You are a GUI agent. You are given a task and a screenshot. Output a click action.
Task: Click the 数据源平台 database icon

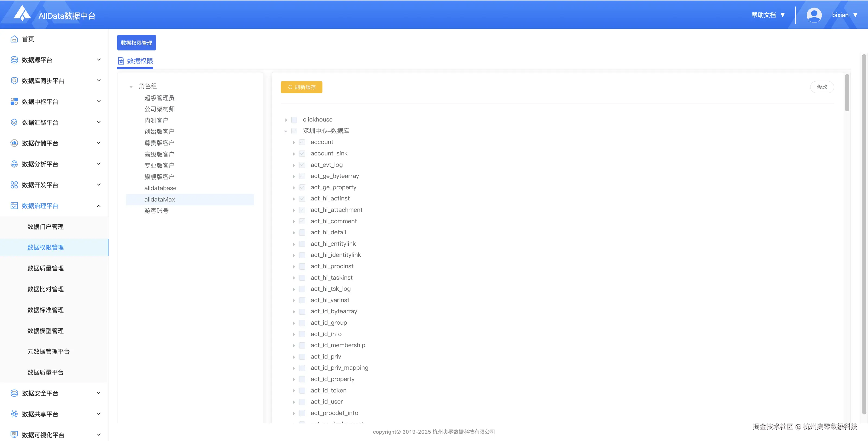point(14,60)
